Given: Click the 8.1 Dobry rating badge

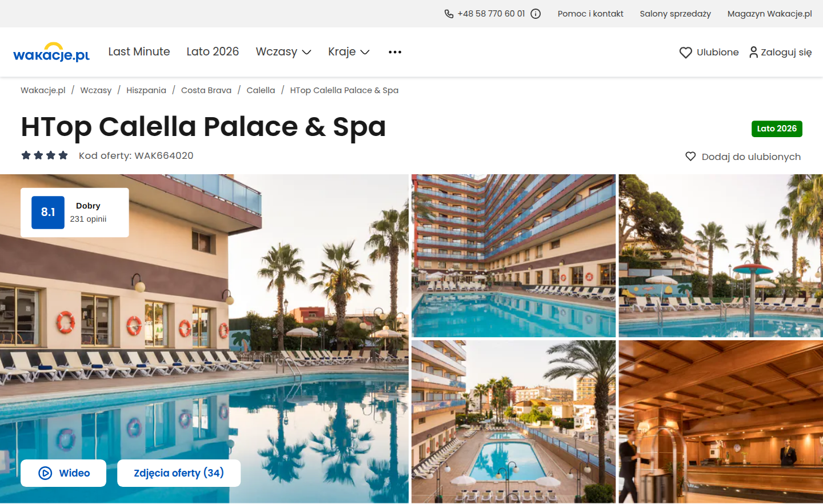Looking at the screenshot, I should [75, 213].
